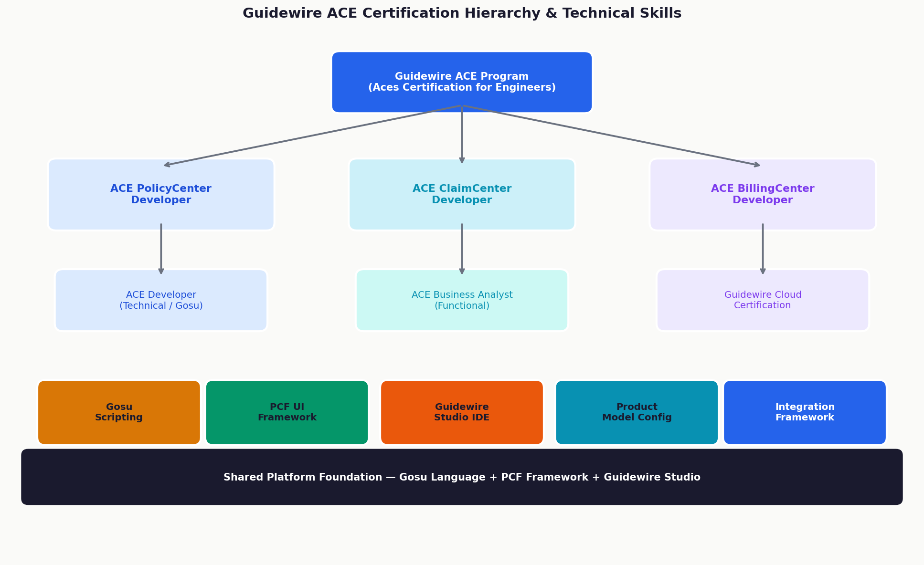The width and height of the screenshot is (924, 565).
Task: Select the ACE BillingCenter Developer box
Action: [763, 194]
